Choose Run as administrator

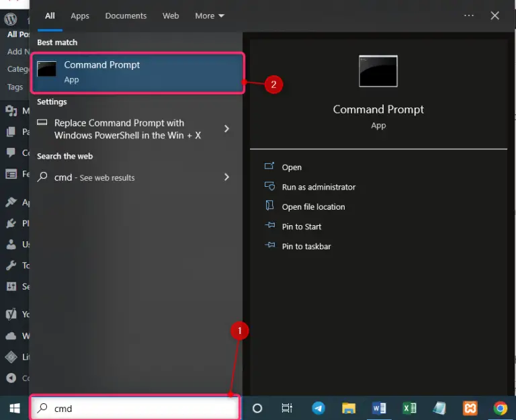pos(318,187)
